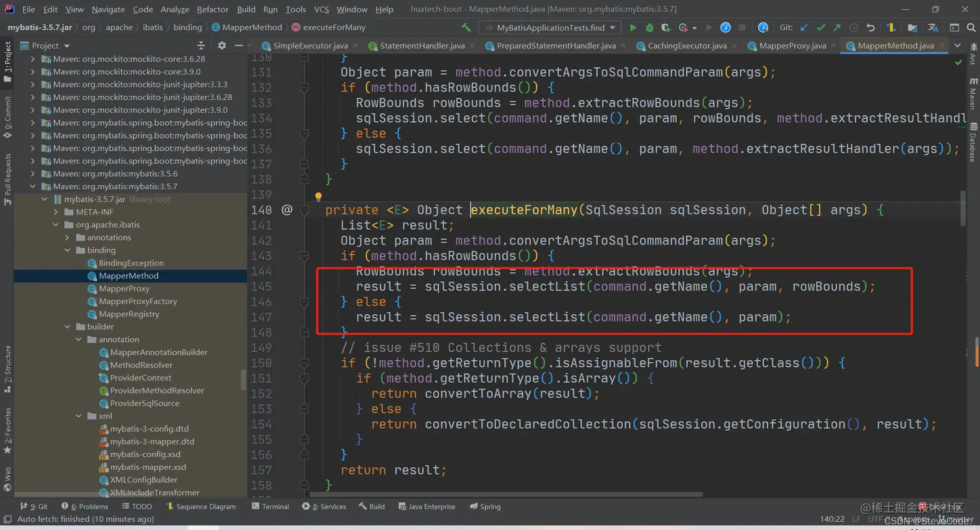The height and width of the screenshot is (530, 980).
Task: Select MapperProxyFactory in project tree
Action: (x=137, y=301)
